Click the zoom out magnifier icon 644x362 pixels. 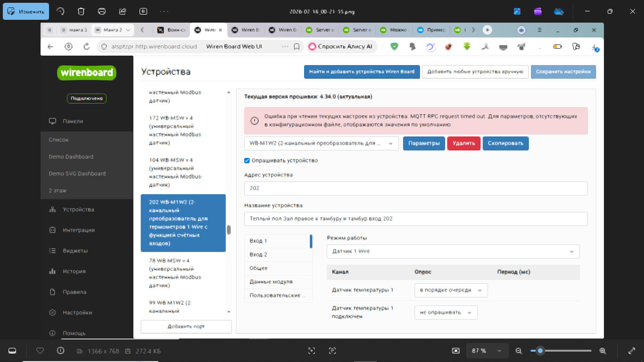(519, 351)
